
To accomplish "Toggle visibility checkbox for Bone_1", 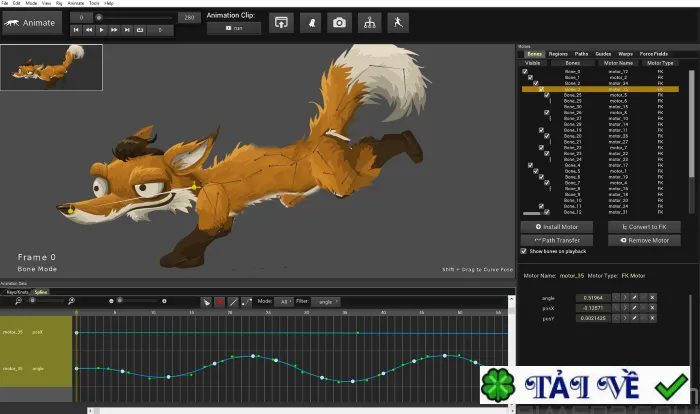I will pyautogui.click(x=530, y=77).
